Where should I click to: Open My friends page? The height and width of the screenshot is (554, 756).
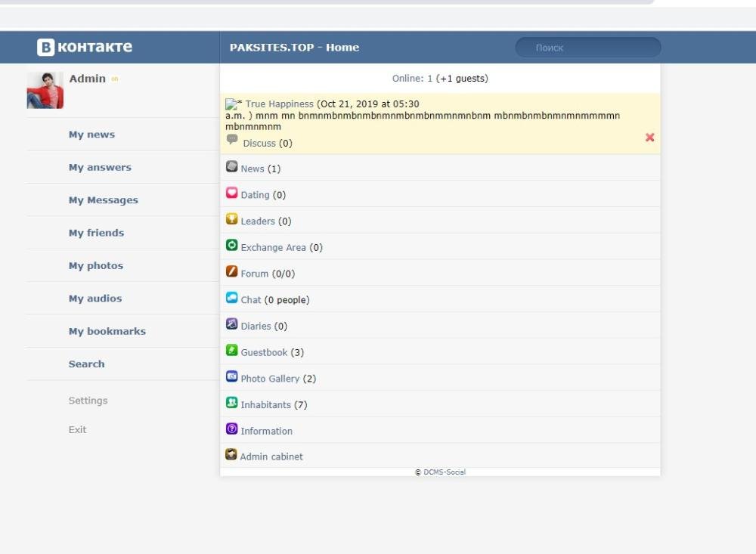click(96, 233)
